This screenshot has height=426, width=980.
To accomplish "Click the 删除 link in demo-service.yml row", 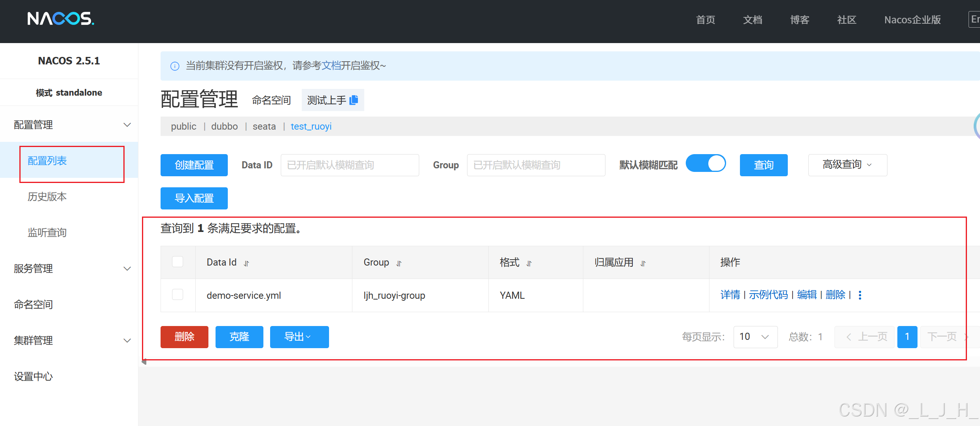I will [x=835, y=295].
